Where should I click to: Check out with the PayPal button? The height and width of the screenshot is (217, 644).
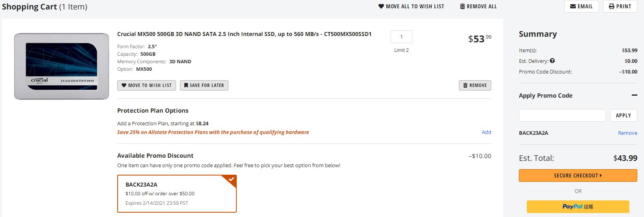(578, 207)
